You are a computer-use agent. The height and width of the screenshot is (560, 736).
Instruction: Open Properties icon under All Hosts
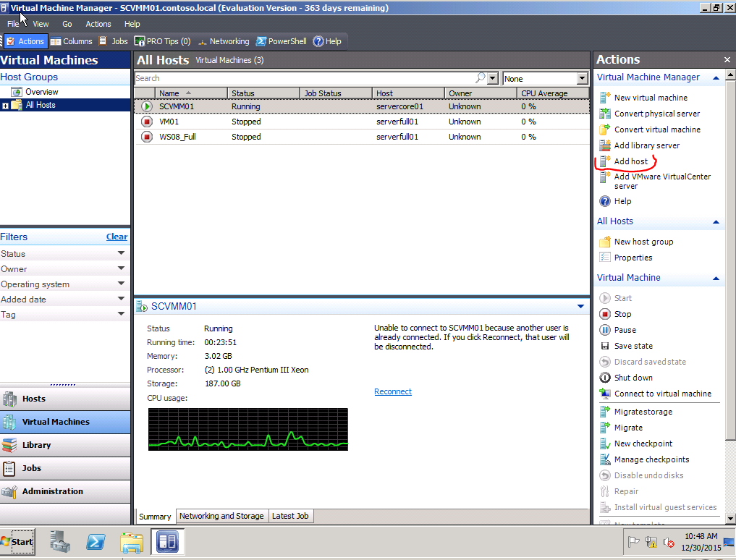pyautogui.click(x=605, y=258)
